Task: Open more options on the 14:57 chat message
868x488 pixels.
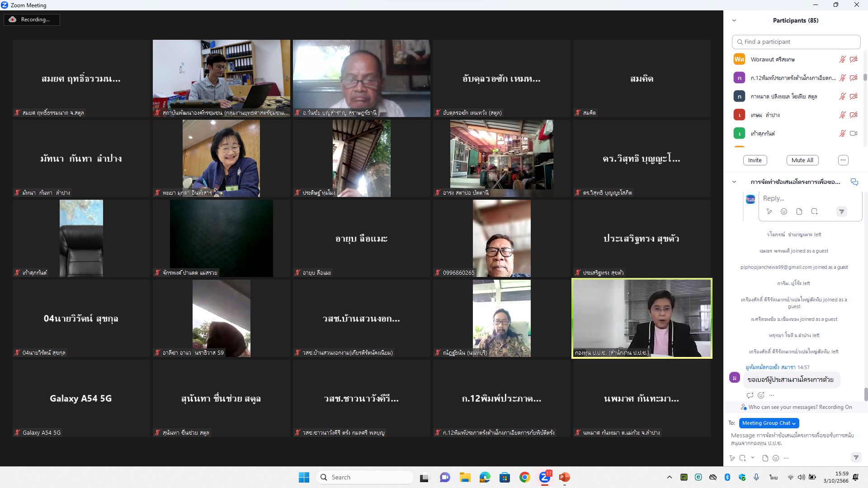Action: click(772, 395)
